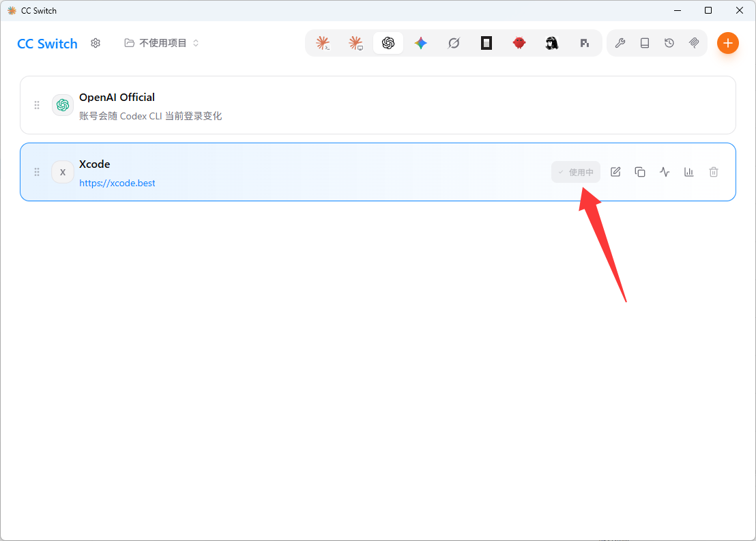The image size is (756, 541).
Task: Minimize the CC Switch window
Action: (678, 11)
